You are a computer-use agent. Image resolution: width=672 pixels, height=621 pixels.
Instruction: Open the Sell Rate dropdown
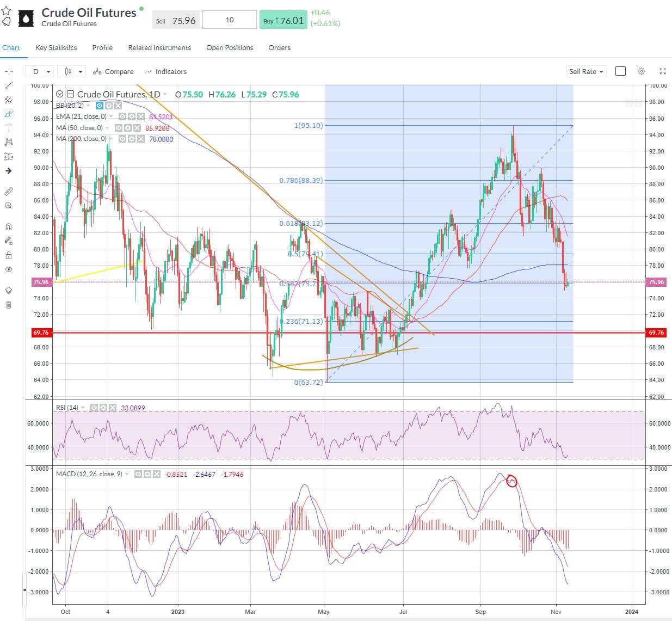coord(586,71)
